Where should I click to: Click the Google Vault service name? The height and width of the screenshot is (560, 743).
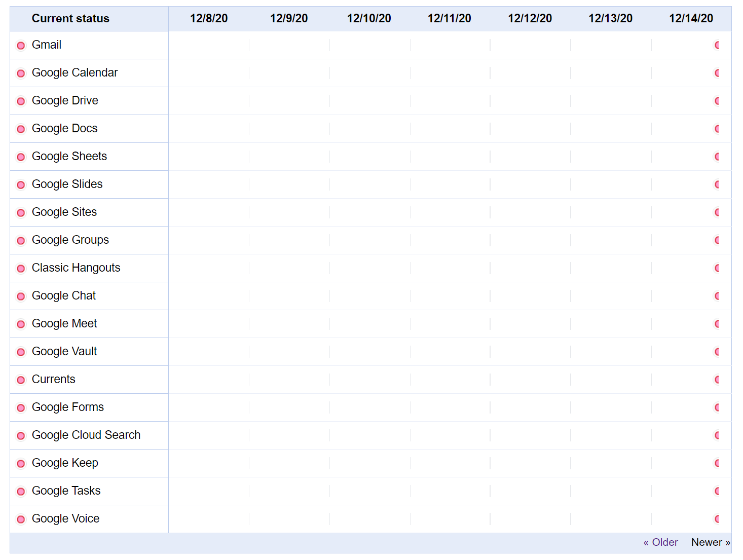pos(64,351)
